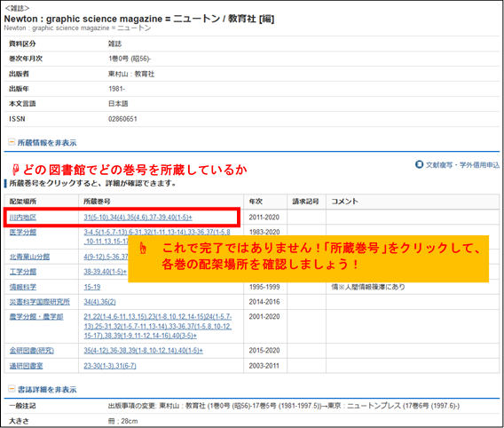Image resolution: width=504 pixels, height=428 pixels.
Task: Click the 年次 column header
Action: (256, 202)
